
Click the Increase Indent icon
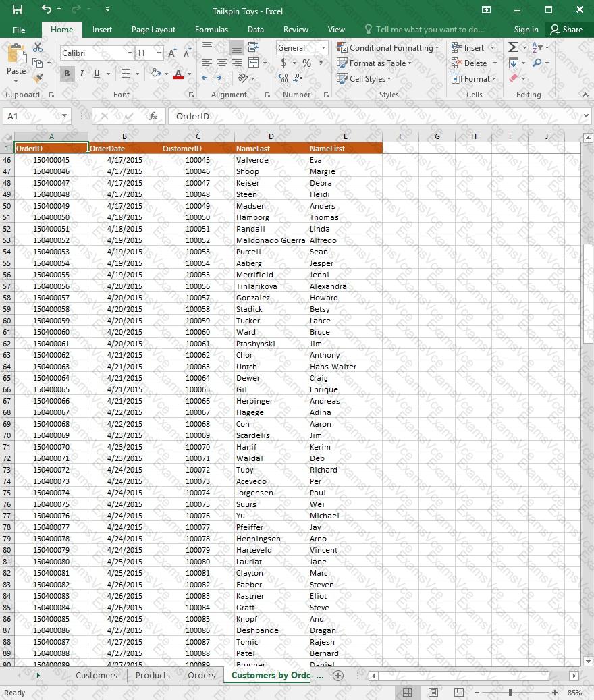(x=222, y=78)
